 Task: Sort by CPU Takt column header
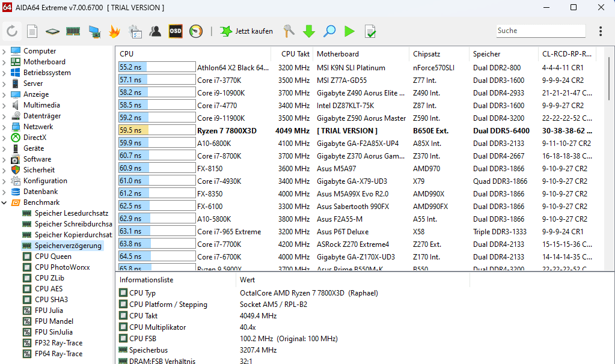pyautogui.click(x=292, y=54)
